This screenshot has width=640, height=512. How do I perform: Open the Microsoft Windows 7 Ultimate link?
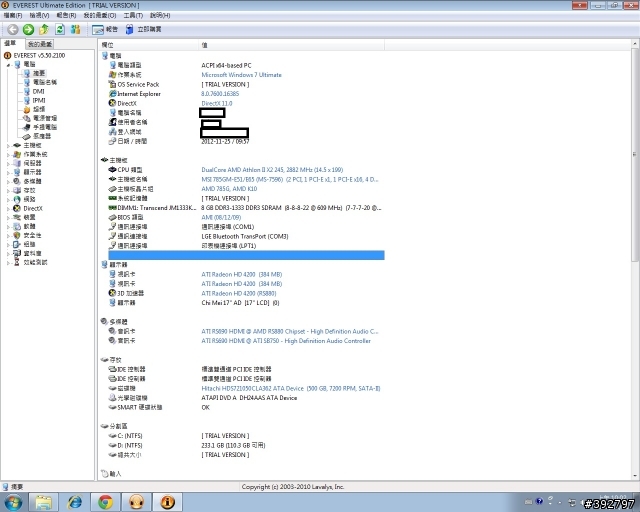[241, 75]
